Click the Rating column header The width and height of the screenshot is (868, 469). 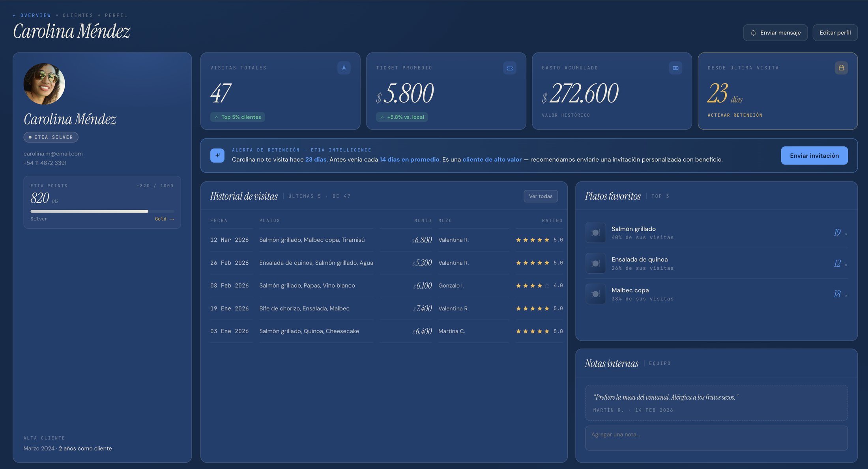tap(552, 220)
